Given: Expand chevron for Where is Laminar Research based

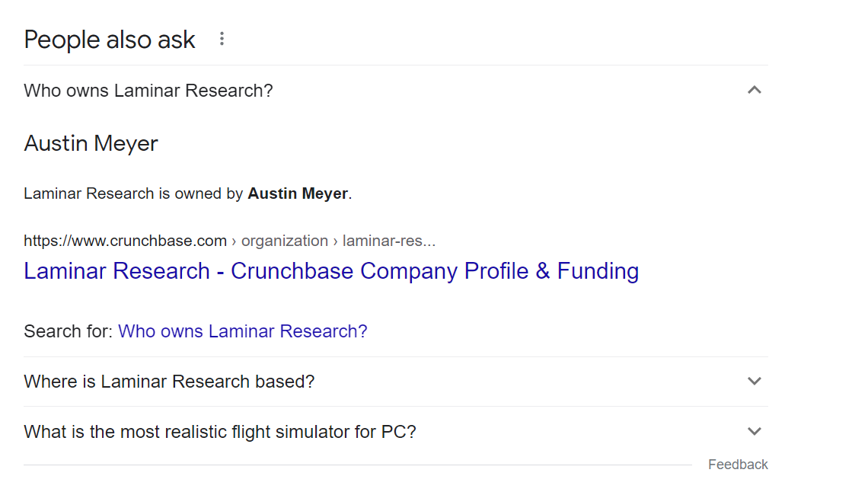Looking at the screenshot, I should tap(754, 382).
